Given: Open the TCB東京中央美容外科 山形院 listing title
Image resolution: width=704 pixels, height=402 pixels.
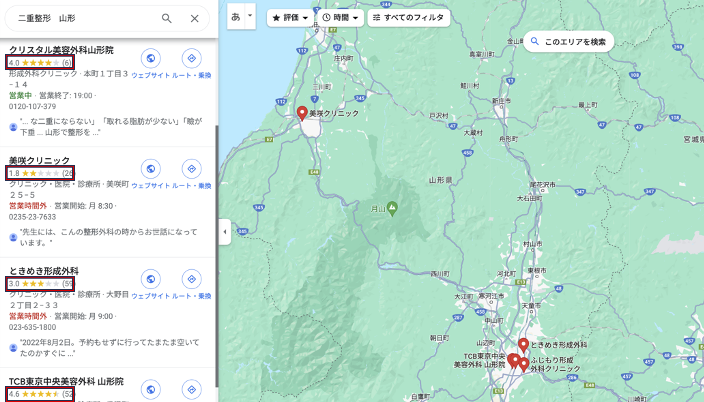Looking at the screenshot, I should 66,381.
